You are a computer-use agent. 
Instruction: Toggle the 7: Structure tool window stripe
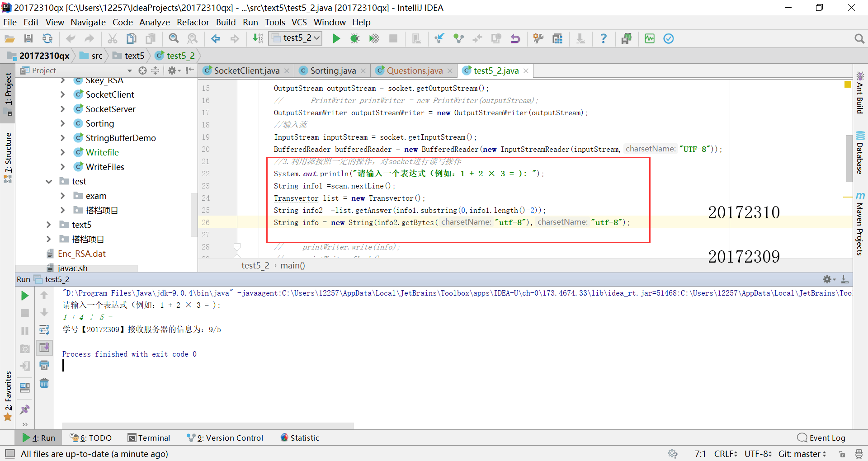coord(8,157)
